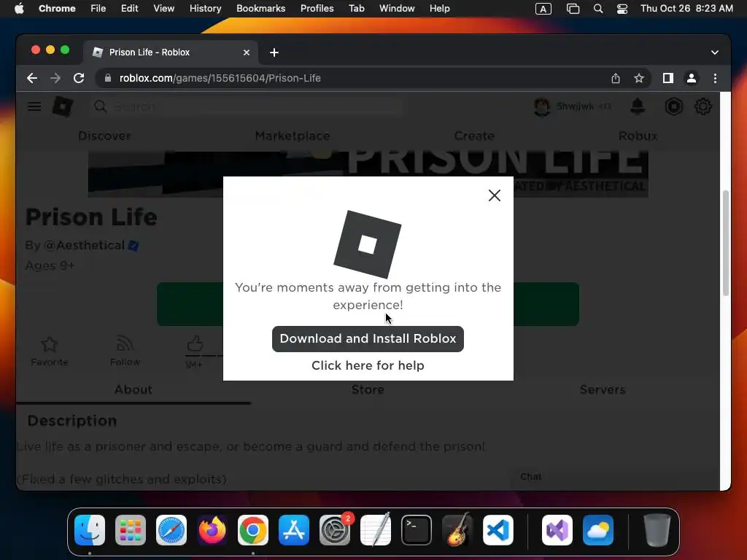Open TextEdit from the Dock
Image resolution: width=747 pixels, height=560 pixels.
pos(376,529)
